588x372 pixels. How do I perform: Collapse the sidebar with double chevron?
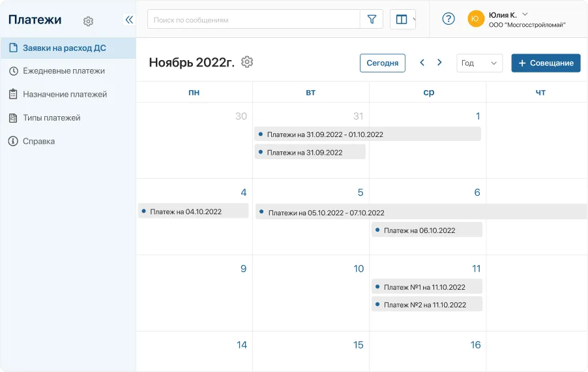(128, 20)
